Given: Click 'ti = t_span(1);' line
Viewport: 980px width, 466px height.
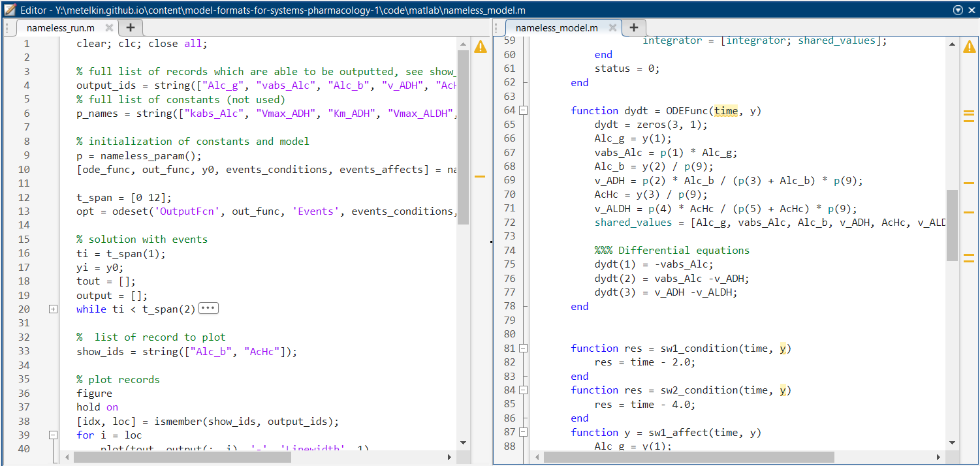Looking at the screenshot, I should 121,253.
